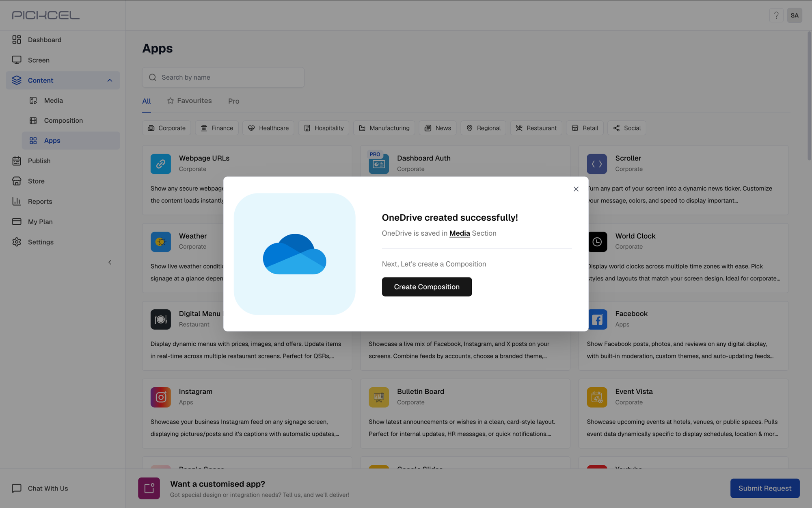Click the Event Vista app icon

click(x=597, y=397)
